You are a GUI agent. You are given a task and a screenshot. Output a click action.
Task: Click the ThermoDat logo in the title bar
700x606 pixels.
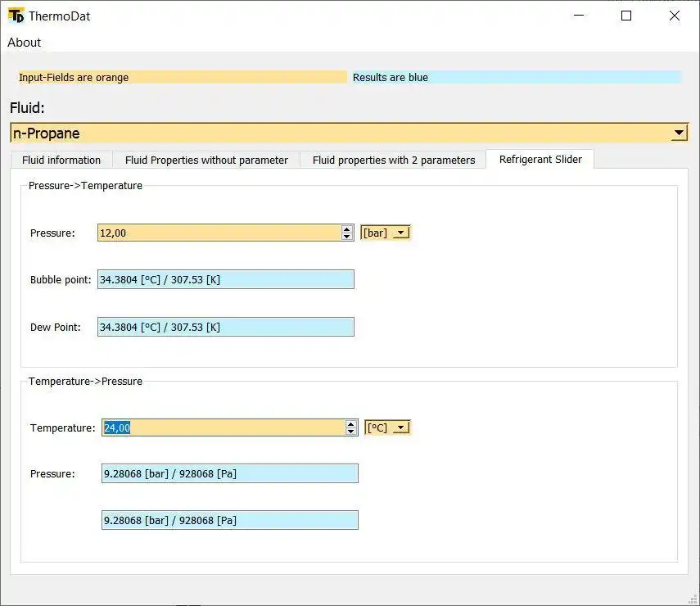point(14,15)
